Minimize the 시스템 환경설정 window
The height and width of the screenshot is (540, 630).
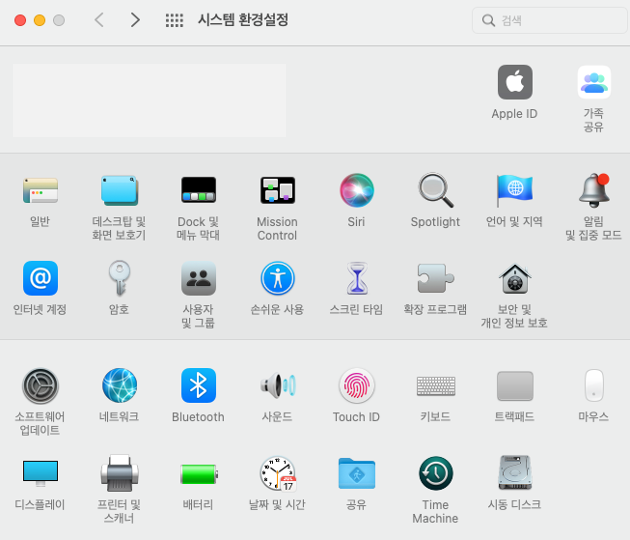pyautogui.click(x=39, y=20)
